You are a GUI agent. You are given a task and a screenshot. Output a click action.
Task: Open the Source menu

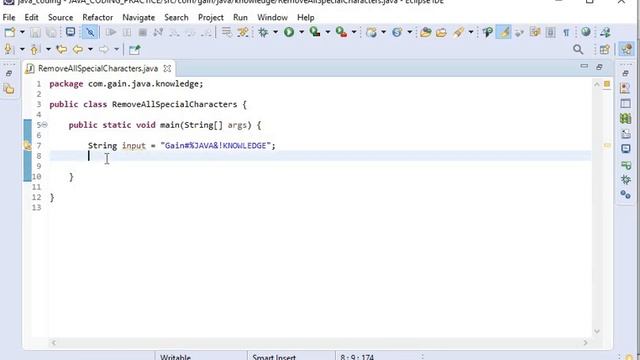(60, 18)
